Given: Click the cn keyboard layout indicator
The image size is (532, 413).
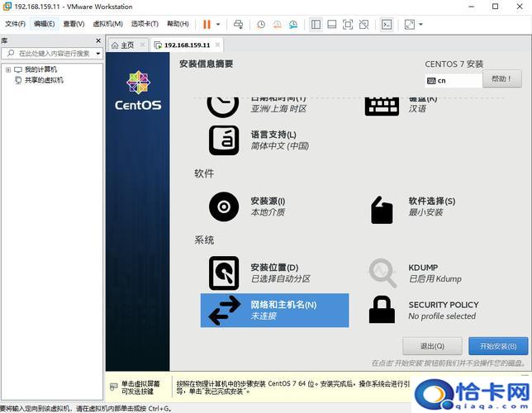Looking at the screenshot, I should coord(454,81).
